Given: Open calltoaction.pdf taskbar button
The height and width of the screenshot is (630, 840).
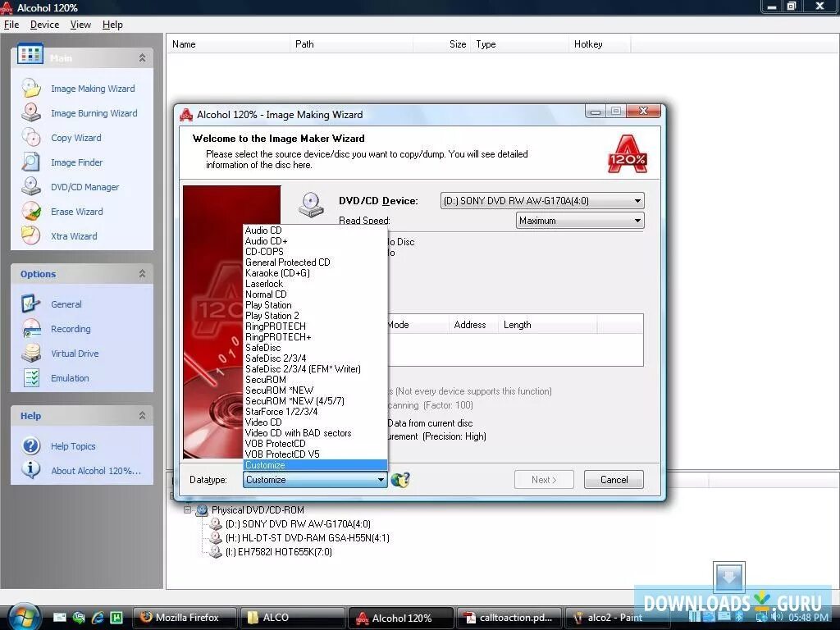Looking at the screenshot, I should [x=509, y=618].
